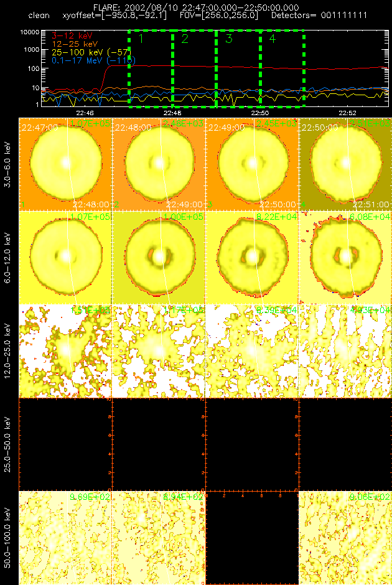Open the 3.0-6.0 keV image starting 22:47:00
This screenshot has height=585, width=392.
pos(65,164)
